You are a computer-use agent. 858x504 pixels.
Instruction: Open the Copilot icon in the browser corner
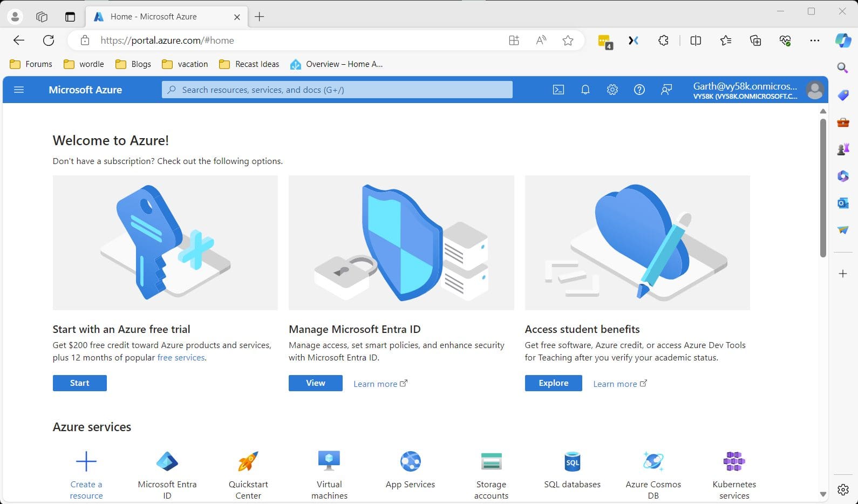843,40
